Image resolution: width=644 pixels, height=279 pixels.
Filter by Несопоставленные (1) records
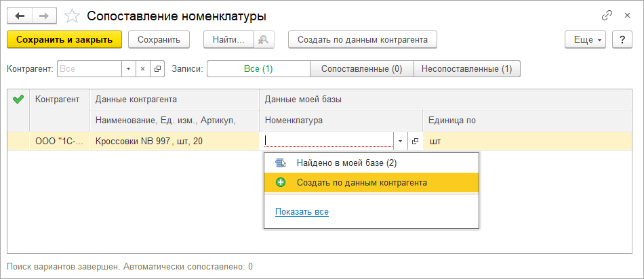tap(466, 69)
